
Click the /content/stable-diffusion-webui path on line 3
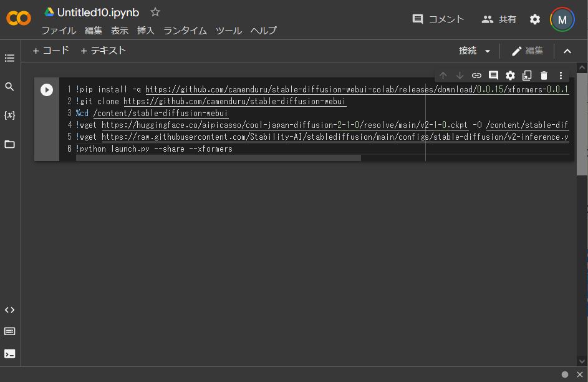coord(160,114)
